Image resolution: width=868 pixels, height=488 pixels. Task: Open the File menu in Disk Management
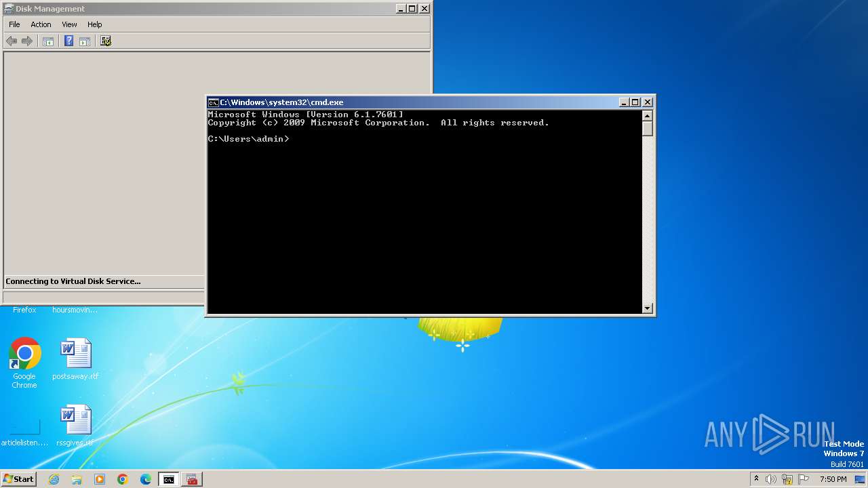pyautogui.click(x=14, y=24)
